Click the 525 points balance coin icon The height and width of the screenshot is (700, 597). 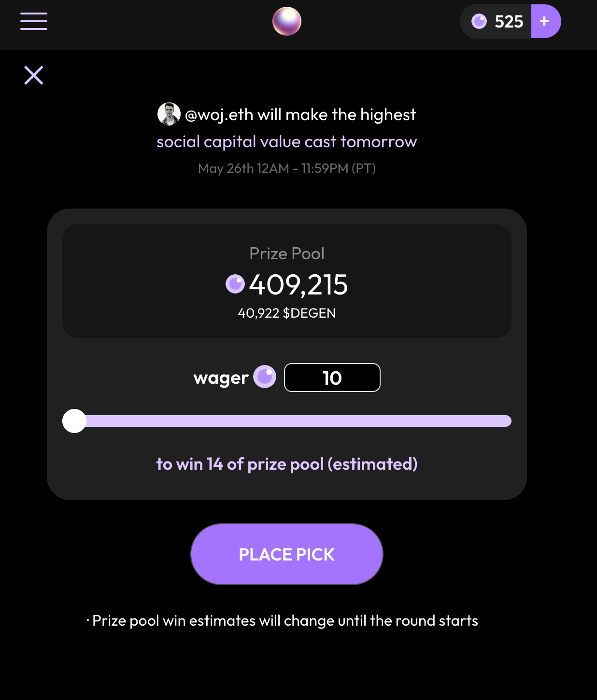click(479, 21)
